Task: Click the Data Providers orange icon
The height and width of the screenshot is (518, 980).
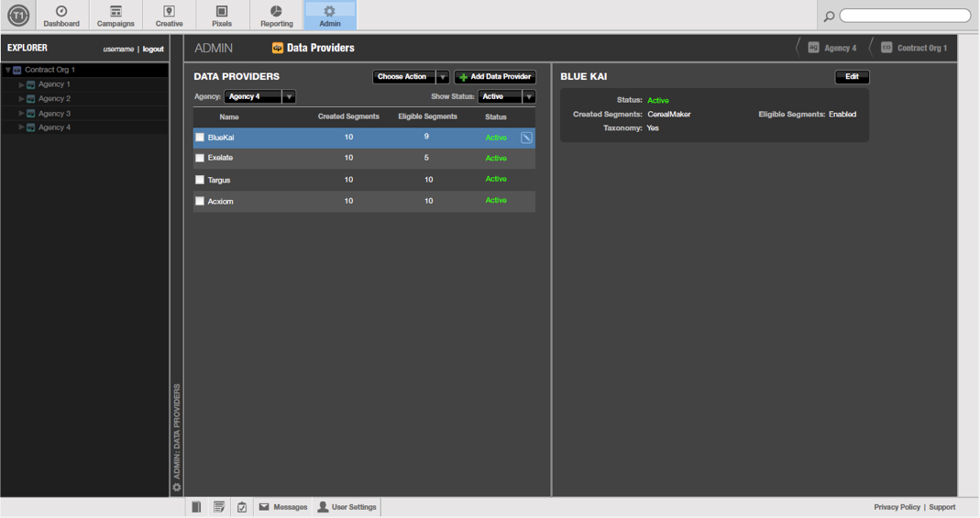Action: tap(278, 48)
